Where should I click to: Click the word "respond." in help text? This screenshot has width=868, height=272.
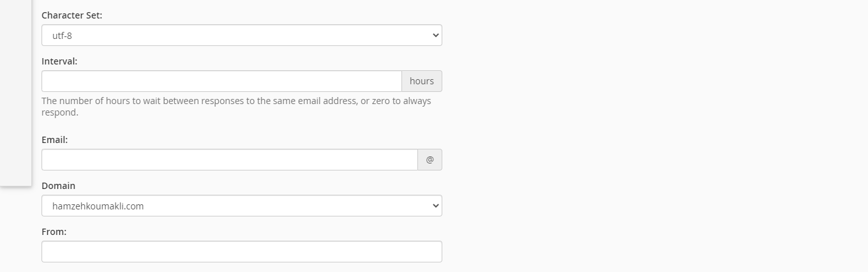(x=60, y=112)
